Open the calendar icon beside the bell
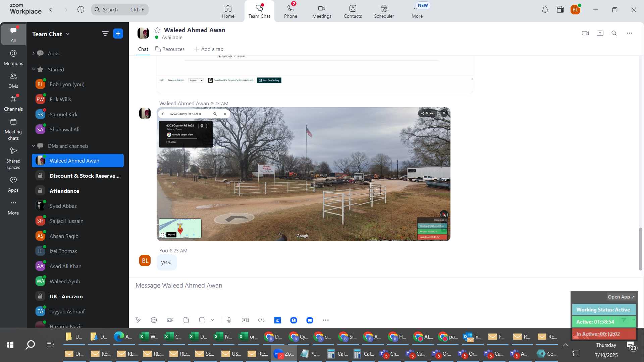This screenshot has width=644, height=362. click(x=560, y=10)
